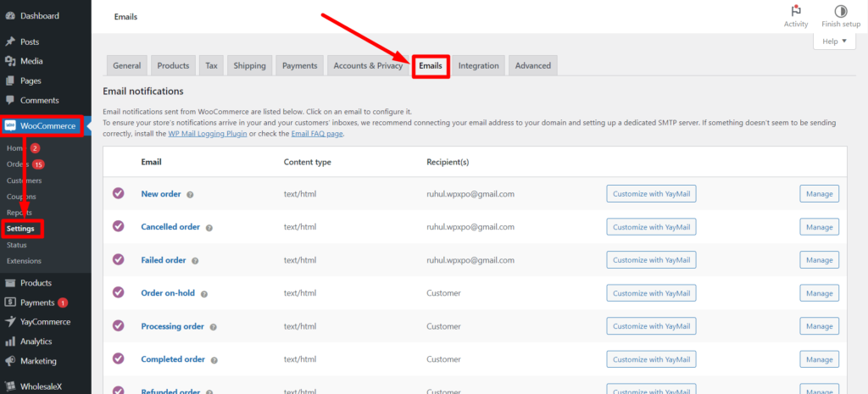Image resolution: width=868 pixels, height=394 pixels.
Task: Manage the Failed order email
Action: click(820, 260)
